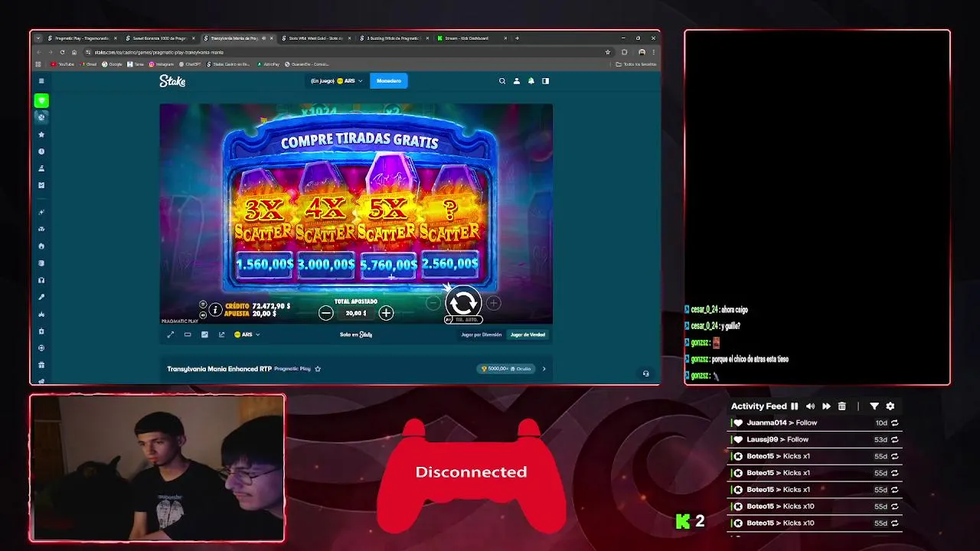Pause the Activity Feed
Image resolution: width=980 pixels, height=551 pixels.
click(795, 406)
